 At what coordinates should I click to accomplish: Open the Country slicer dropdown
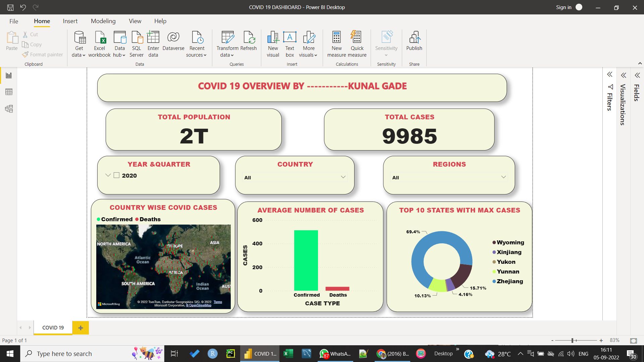pos(343,177)
